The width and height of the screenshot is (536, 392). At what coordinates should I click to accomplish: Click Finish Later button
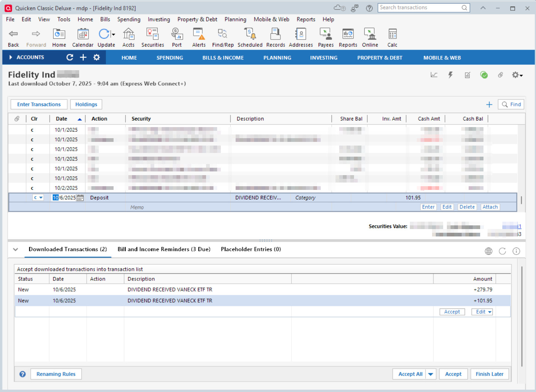point(489,374)
